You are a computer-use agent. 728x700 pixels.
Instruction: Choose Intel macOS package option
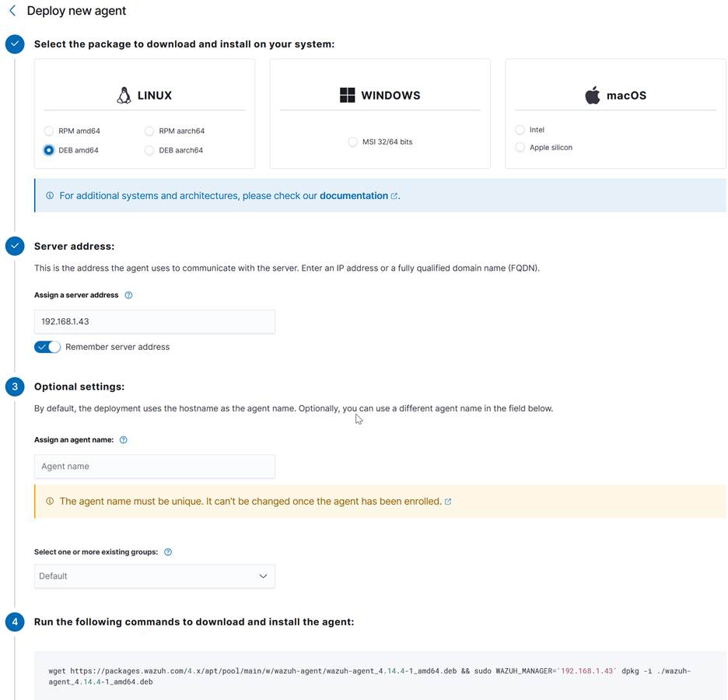pos(520,130)
